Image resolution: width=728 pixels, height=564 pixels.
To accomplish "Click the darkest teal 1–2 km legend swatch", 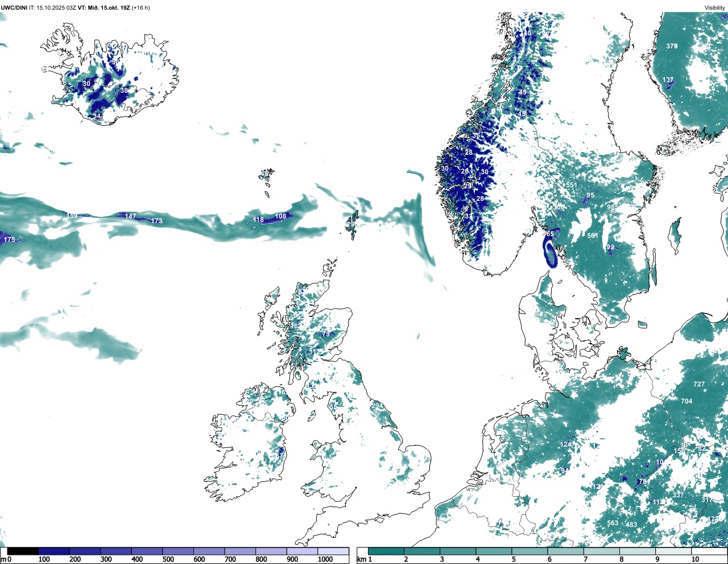I will [x=386, y=551].
